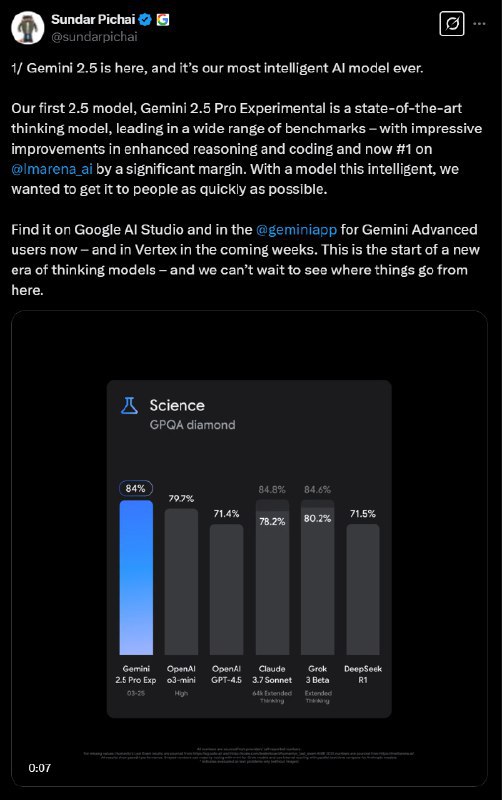
Task: Click the Science flask icon in the video
Action: pos(129,405)
